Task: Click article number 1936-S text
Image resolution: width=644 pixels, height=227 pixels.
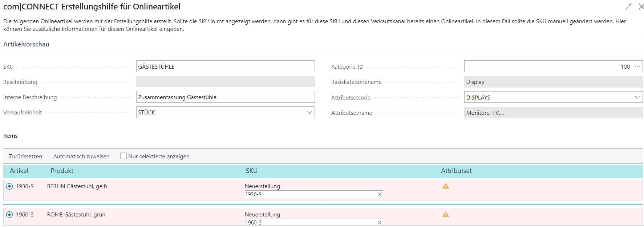Action: point(25,186)
